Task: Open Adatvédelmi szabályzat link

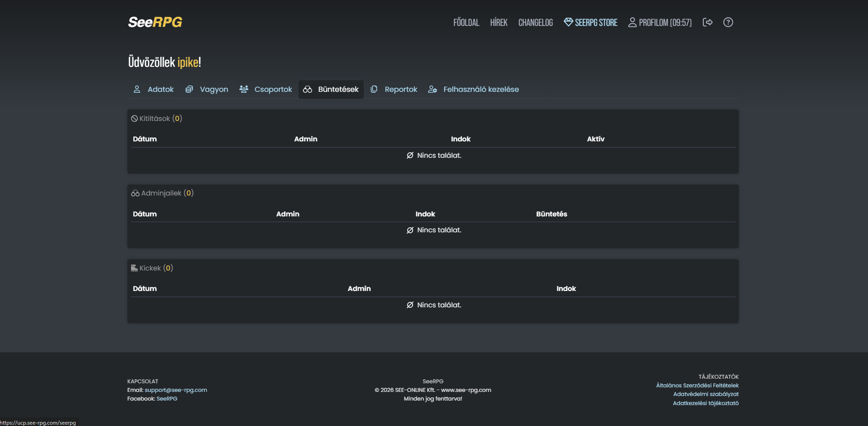Action: click(706, 394)
